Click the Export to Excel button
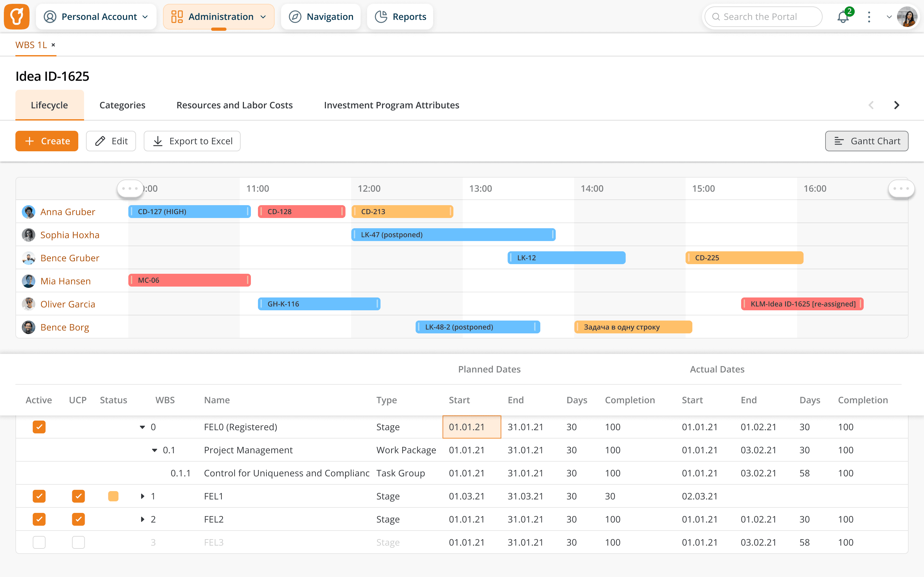This screenshot has width=924, height=577. tap(192, 141)
